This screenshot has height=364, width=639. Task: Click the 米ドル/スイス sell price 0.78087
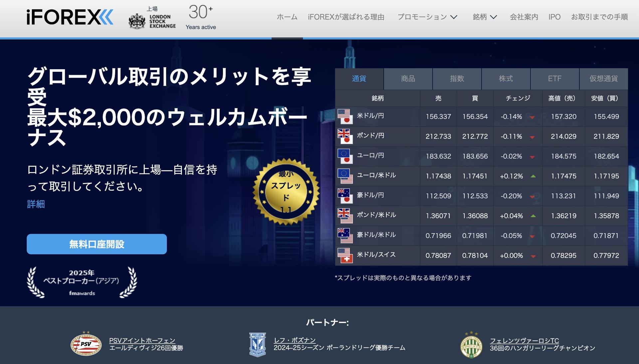pos(438,256)
